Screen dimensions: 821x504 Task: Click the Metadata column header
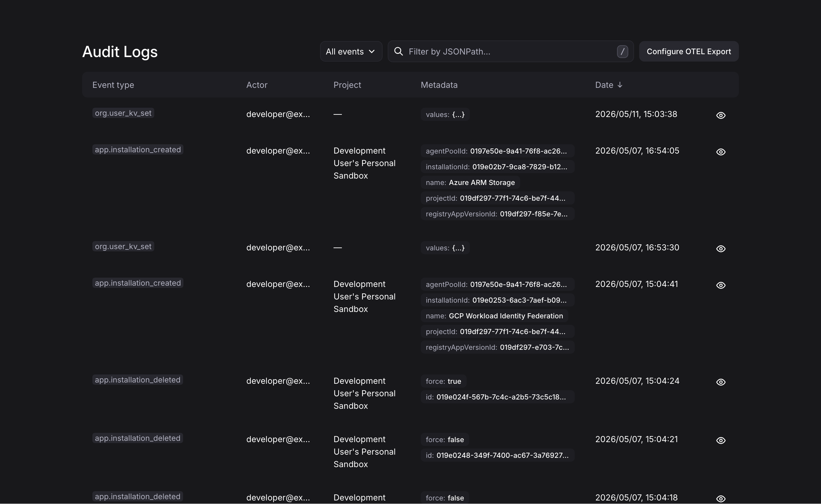point(439,85)
